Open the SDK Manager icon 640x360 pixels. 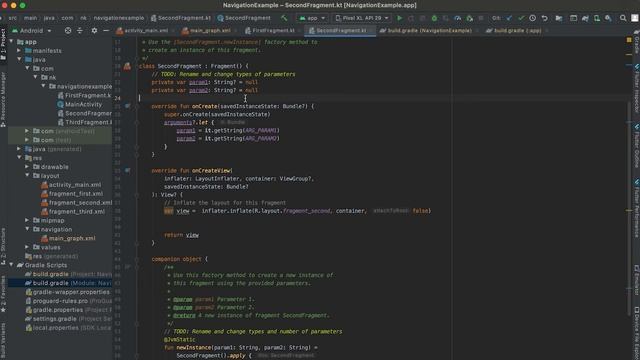click(x=608, y=18)
